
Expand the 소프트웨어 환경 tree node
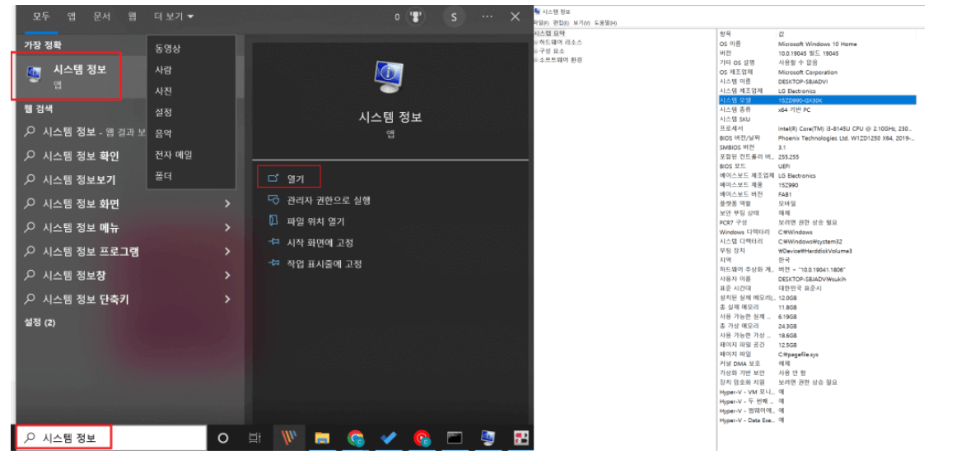[535, 60]
